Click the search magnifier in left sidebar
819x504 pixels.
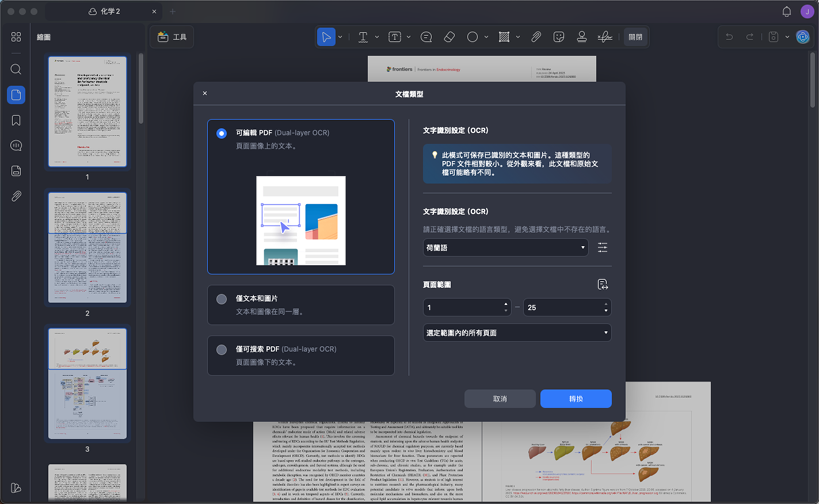pyautogui.click(x=16, y=70)
